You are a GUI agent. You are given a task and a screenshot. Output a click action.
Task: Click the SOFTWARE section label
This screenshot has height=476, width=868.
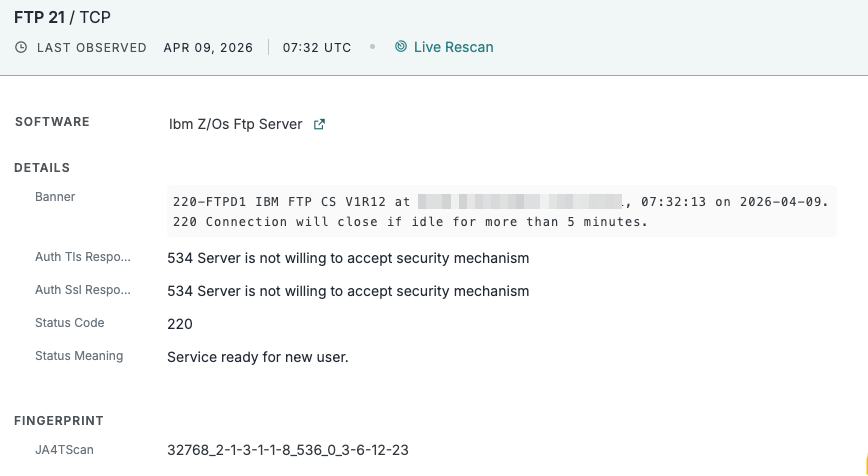click(52, 122)
